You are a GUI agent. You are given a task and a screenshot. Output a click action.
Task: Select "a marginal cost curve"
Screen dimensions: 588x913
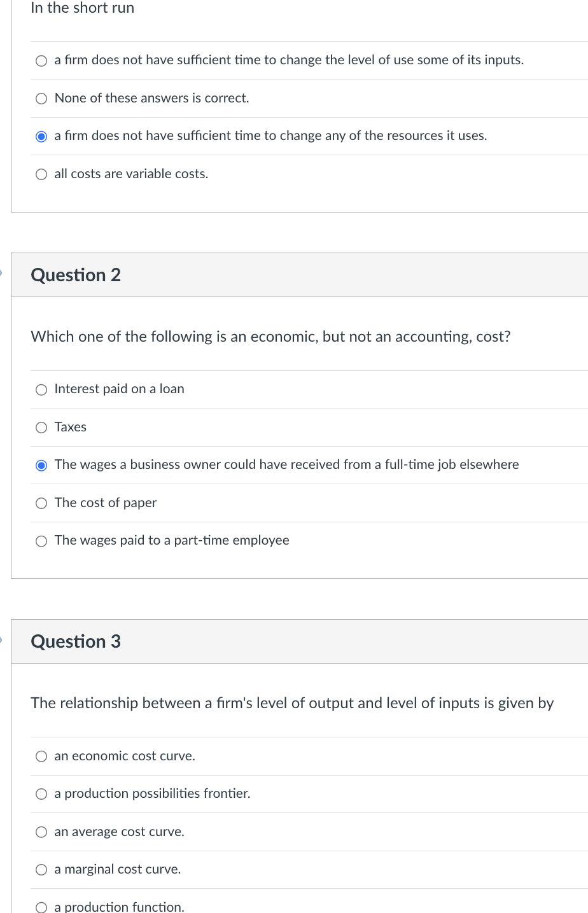(x=41, y=869)
